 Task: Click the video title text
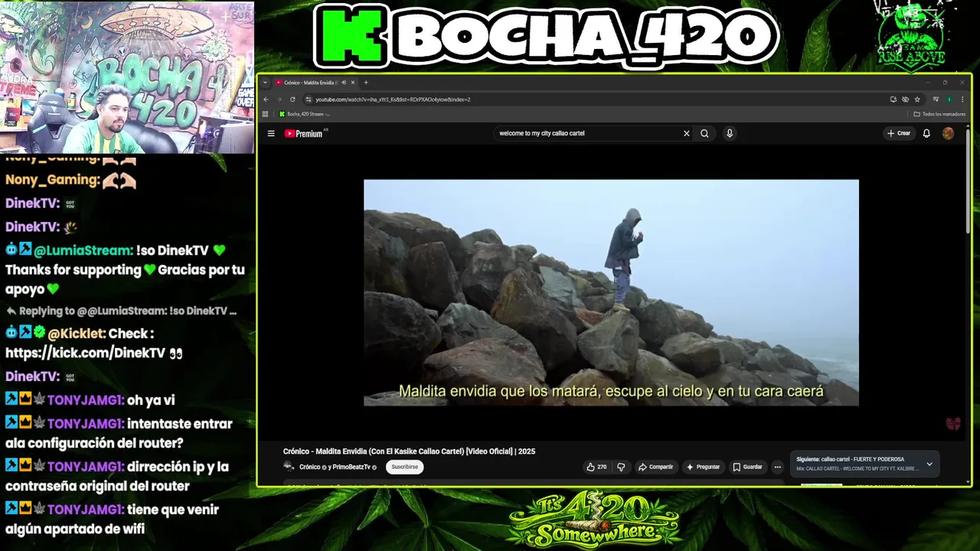coord(409,452)
